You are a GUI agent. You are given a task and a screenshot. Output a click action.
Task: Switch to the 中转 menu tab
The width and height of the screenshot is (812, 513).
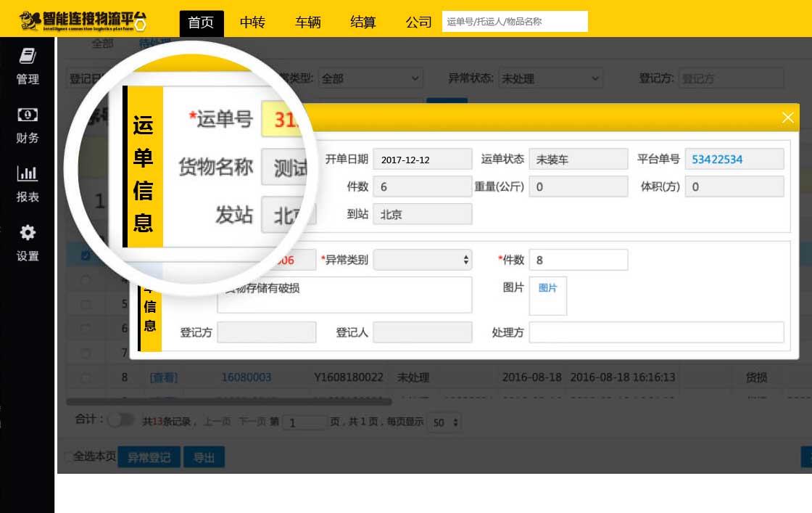tap(252, 22)
